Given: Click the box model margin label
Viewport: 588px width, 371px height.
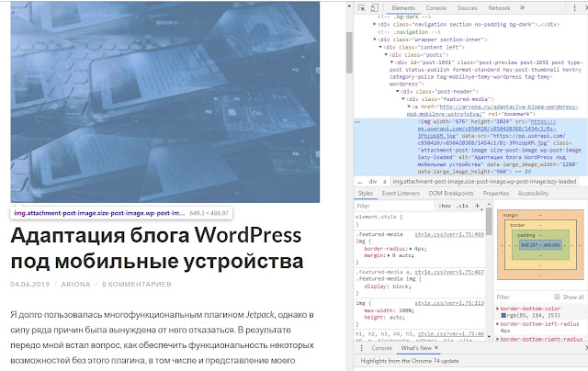Looking at the screenshot, I should tap(511, 215).
